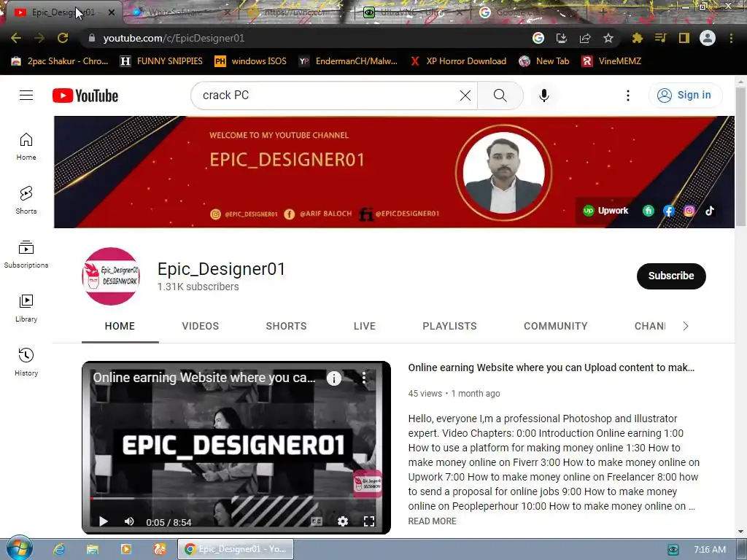Open YouTube settings three-dot menu
The width and height of the screenshot is (747, 560).
[x=628, y=96]
